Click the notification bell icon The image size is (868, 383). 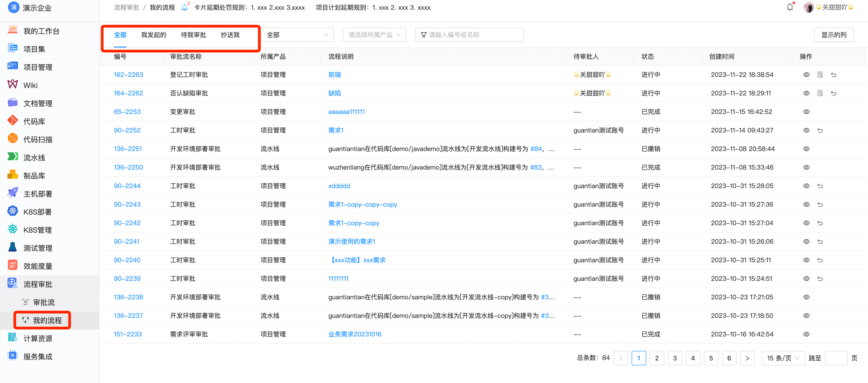(790, 7)
